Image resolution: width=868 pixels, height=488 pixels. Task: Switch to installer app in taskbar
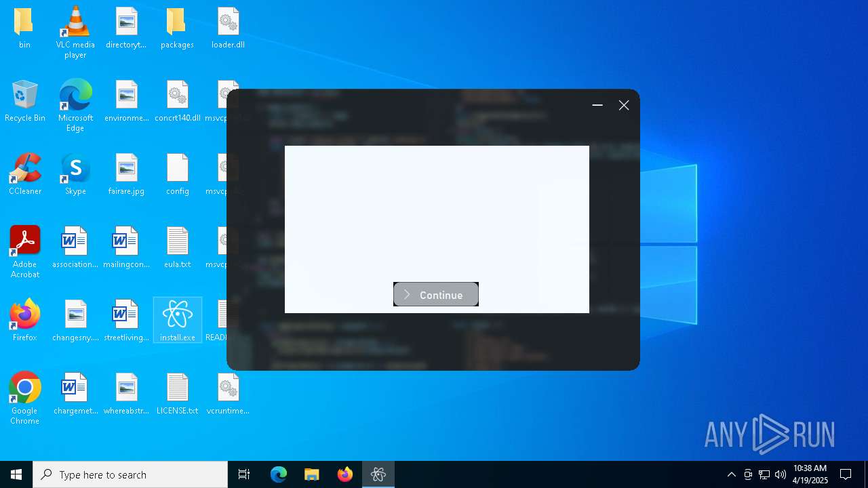pyautogui.click(x=378, y=474)
